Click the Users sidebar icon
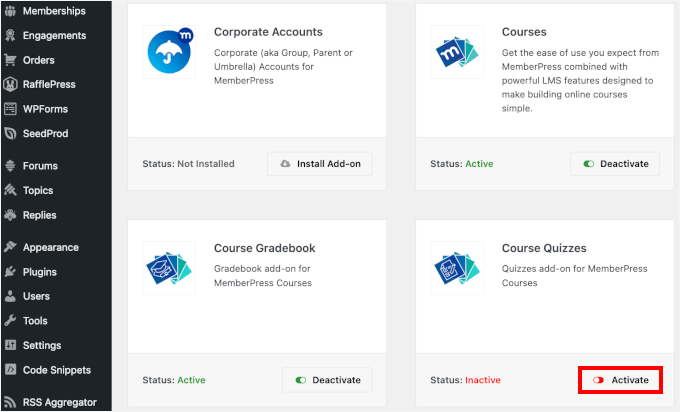Image resolution: width=680 pixels, height=412 pixels. (x=10, y=296)
